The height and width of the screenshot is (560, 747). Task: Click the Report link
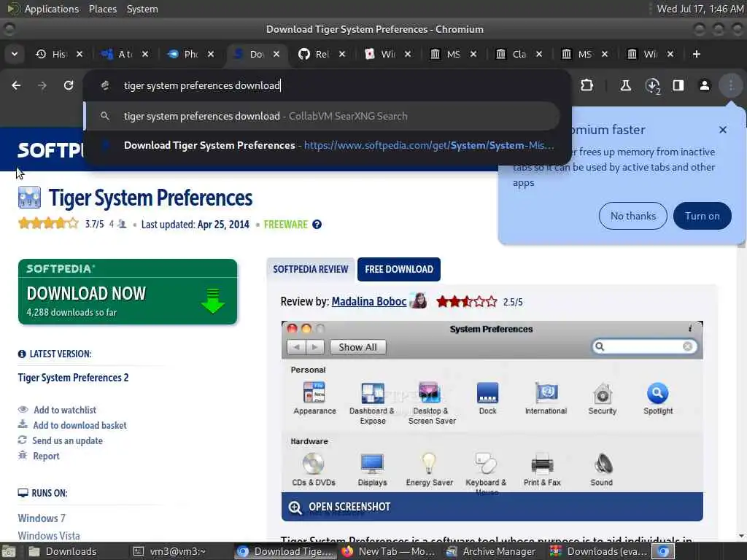(46, 456)
